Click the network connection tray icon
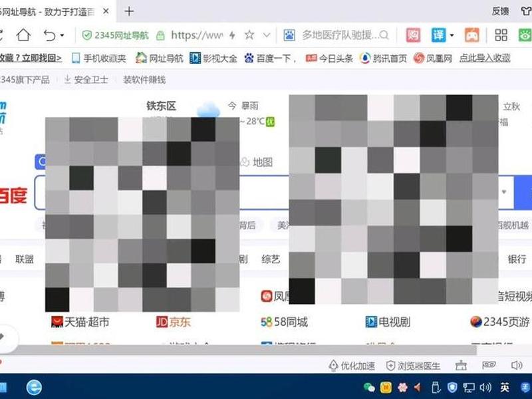532x399 pixels. [469, 387]
